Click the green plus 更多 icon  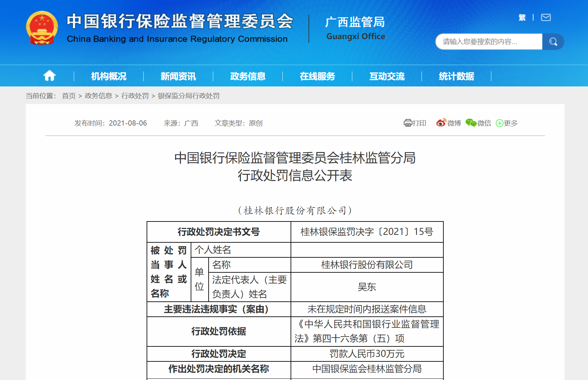point(500,123)
